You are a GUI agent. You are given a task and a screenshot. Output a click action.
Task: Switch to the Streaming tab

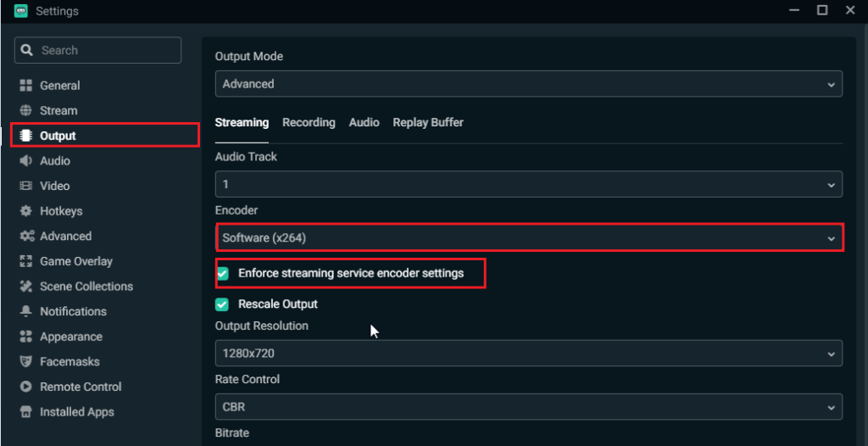(x=242, y=122)
